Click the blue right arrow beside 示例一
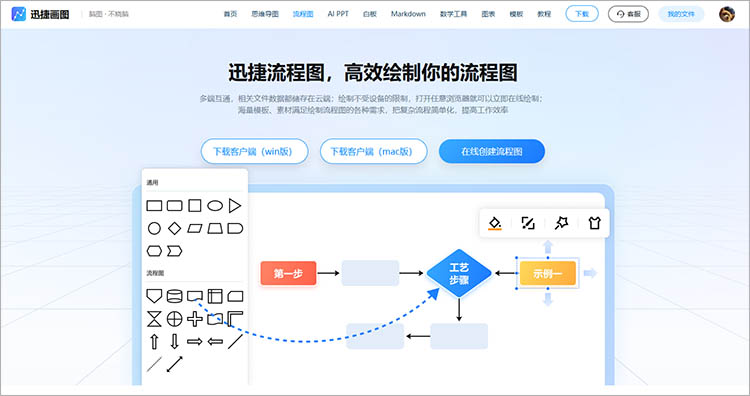The image size is (750, 396). (x=590, y=273)
